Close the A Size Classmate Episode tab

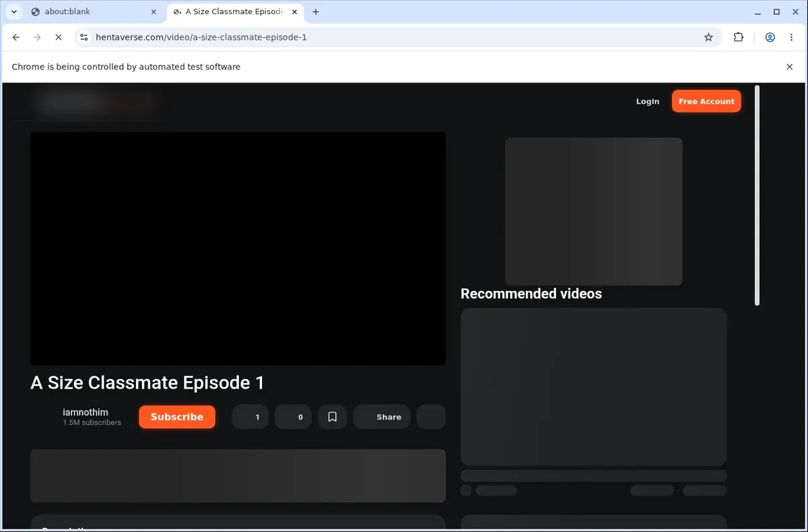click(x=294, y=11)
